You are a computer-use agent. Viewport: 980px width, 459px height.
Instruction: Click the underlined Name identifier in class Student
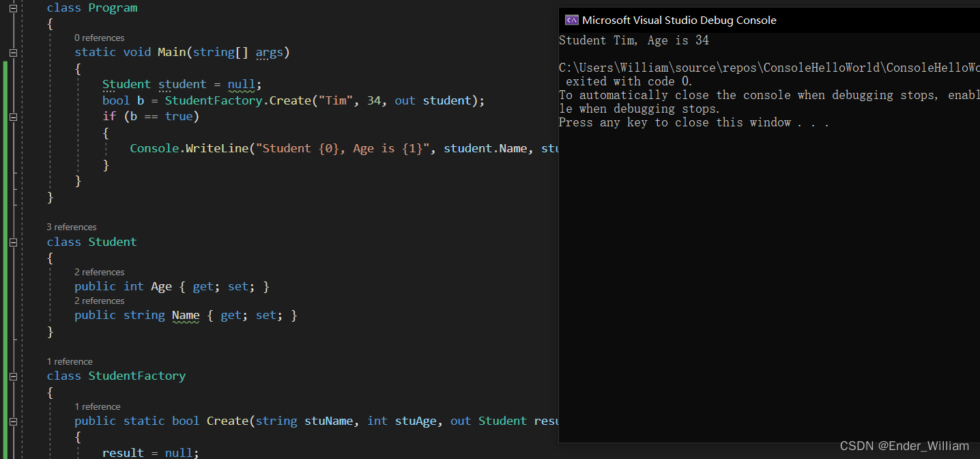click(186, 316)
